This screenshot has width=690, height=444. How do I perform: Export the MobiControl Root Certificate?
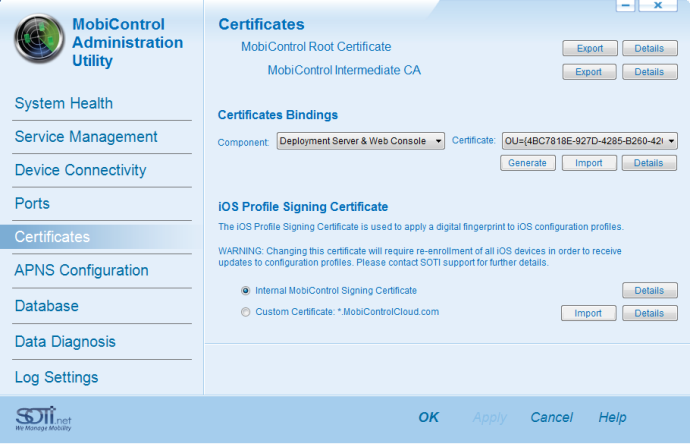(x=590, y=48)
